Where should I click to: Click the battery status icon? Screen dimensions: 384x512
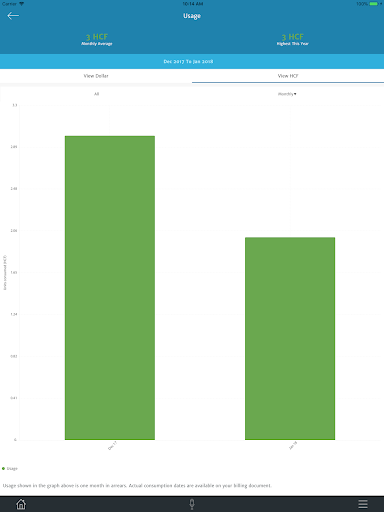point(373,4)
